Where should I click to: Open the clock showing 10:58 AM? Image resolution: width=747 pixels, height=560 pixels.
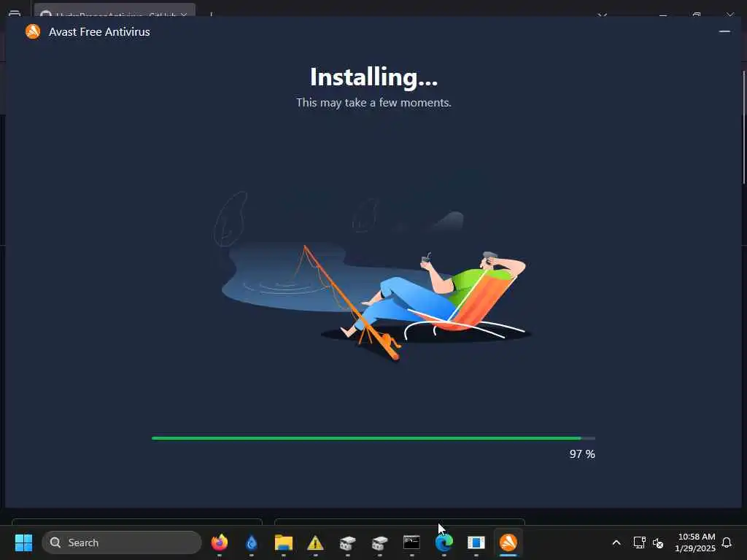(x=696, y=542)
